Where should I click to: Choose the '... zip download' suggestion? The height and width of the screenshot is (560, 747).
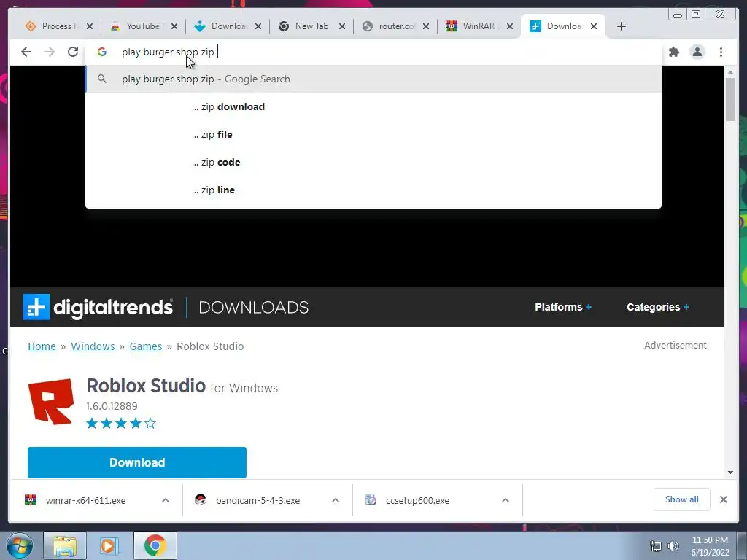373,106
